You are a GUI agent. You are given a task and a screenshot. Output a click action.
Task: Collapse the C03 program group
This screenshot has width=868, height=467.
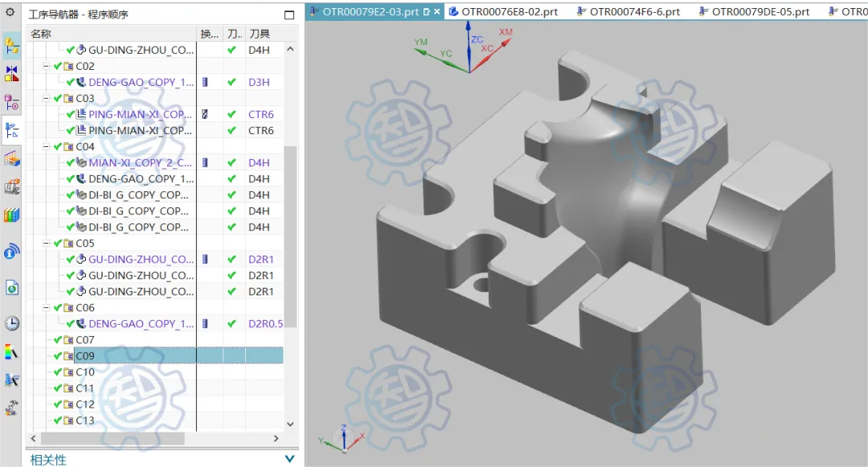[x=47, y=98]
